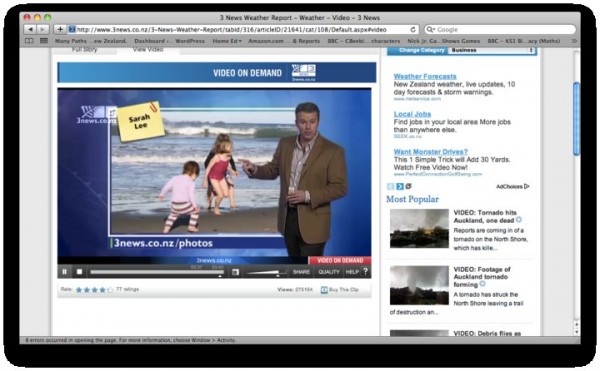This screenshot has height=371, width=600.
Task: Click comment icon beside Tornado hits headline
Action: tap(518, 220)
